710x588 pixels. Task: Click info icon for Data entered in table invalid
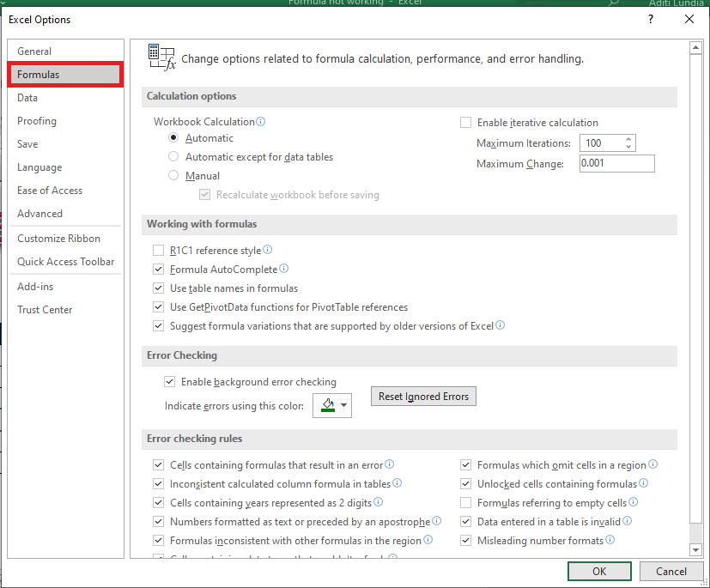(627, 520)
